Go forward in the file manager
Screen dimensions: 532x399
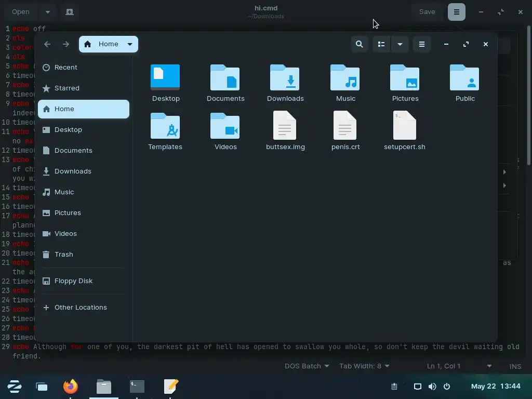pos(66,44)
